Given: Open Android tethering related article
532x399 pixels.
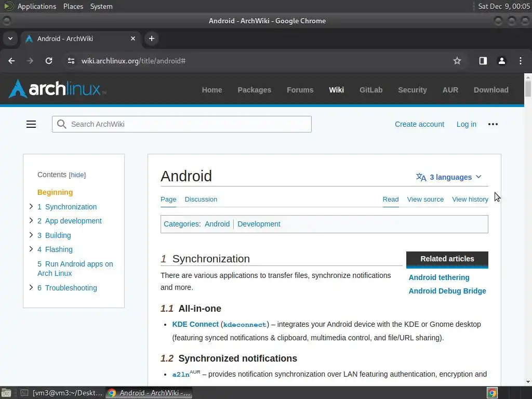Looking at the screenshot, I should point(439,277).
